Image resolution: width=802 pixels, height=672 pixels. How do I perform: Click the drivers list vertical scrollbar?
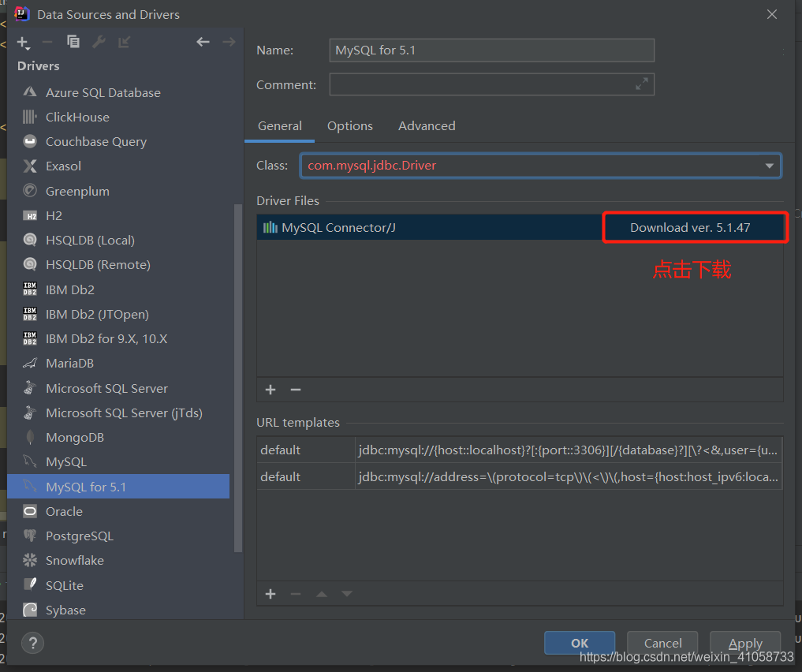238,379
